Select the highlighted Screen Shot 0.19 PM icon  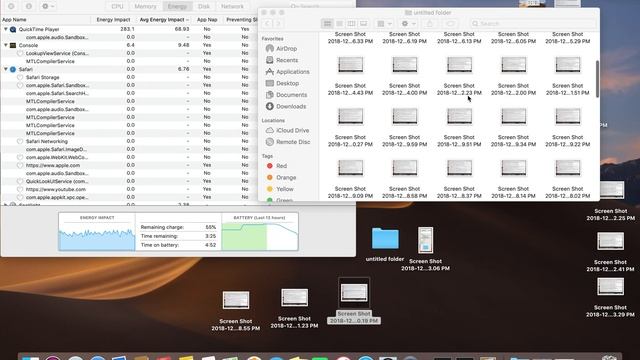coord(354,293)
